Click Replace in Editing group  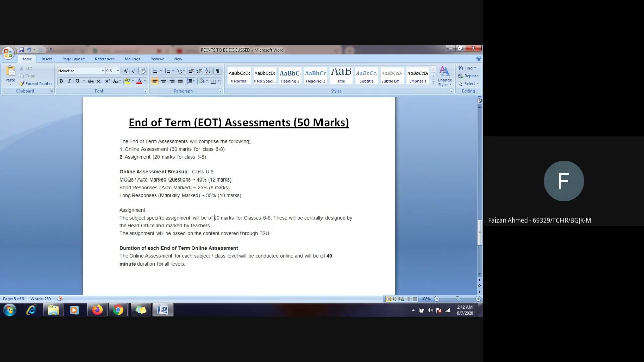[468, 76]
